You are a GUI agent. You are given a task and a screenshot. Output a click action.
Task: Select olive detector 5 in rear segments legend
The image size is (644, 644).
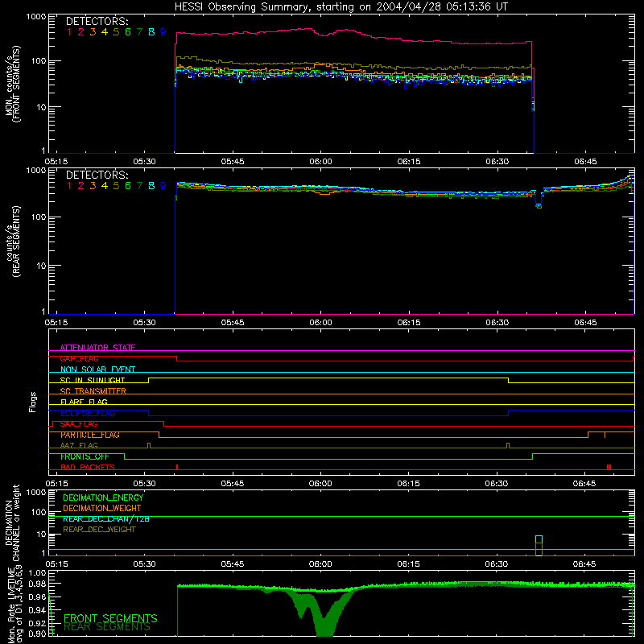point(116,186)
